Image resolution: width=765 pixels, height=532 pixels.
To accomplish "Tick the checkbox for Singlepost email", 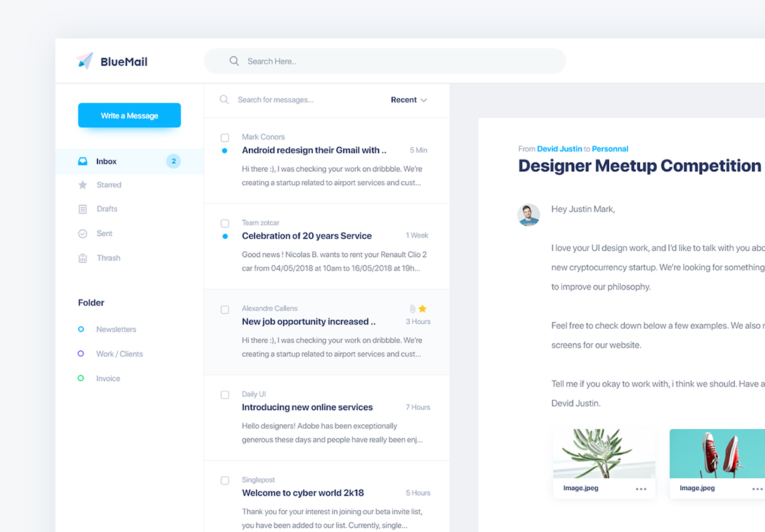I will (x=225, y=481).
